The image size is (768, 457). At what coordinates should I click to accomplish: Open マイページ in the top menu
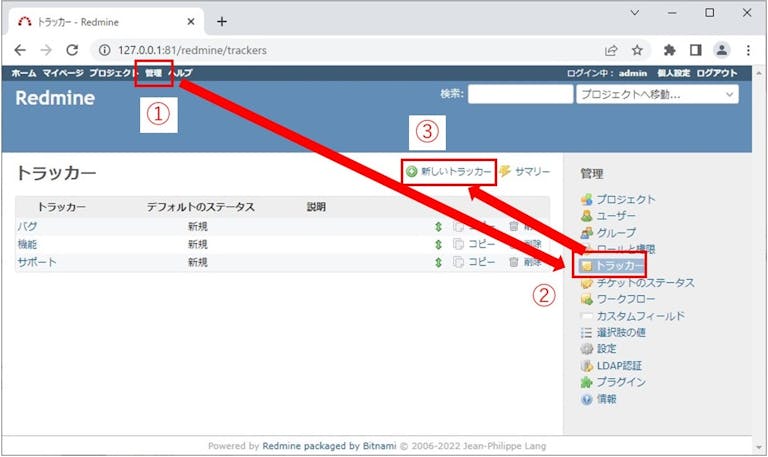[x=63, y=73]
